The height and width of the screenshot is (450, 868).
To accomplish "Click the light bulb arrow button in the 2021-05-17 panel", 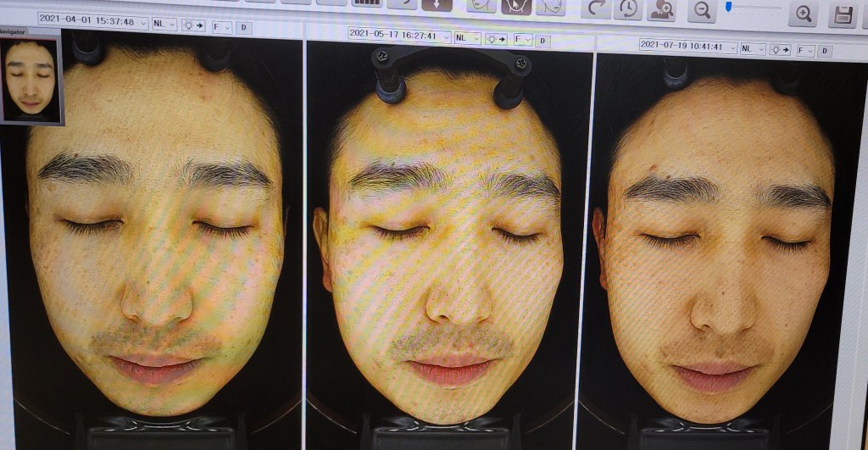I will (496, 39).
